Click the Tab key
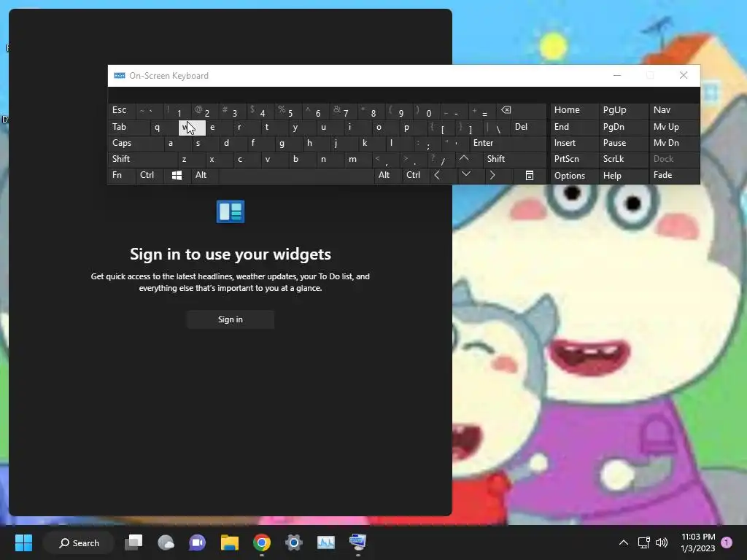747x560 pixels. pos(129,127)
